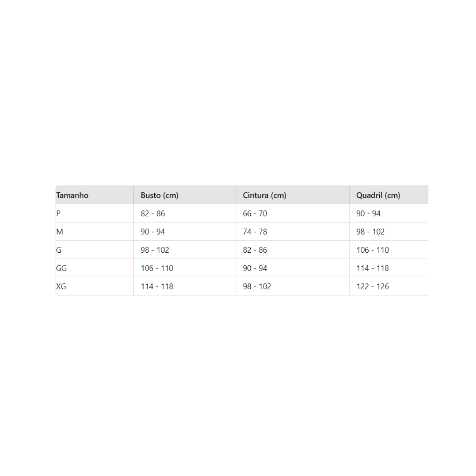Image resolution: width=476 pixels, height=476 pixels.
Task: Select the GG size label
Action: [61, 268]
